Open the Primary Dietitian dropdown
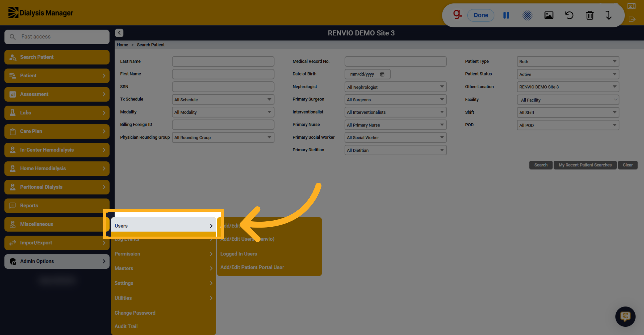 [x=395, y=150]
